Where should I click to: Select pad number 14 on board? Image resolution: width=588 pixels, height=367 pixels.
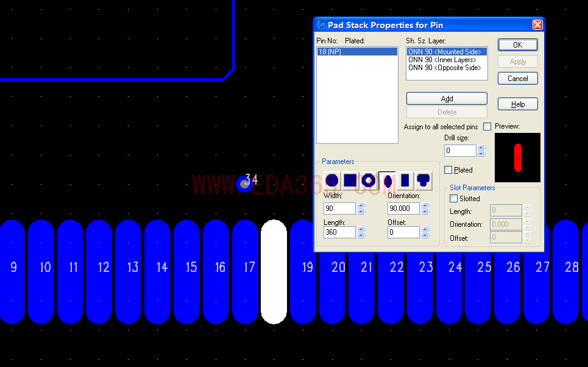coord(157,272)
